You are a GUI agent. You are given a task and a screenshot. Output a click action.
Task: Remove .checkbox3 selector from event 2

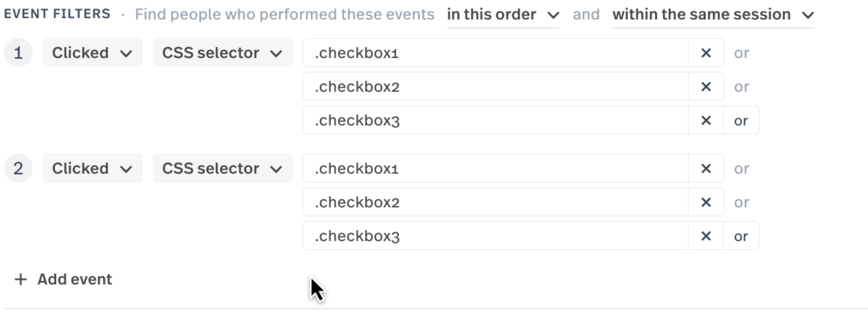pos(706,236)
